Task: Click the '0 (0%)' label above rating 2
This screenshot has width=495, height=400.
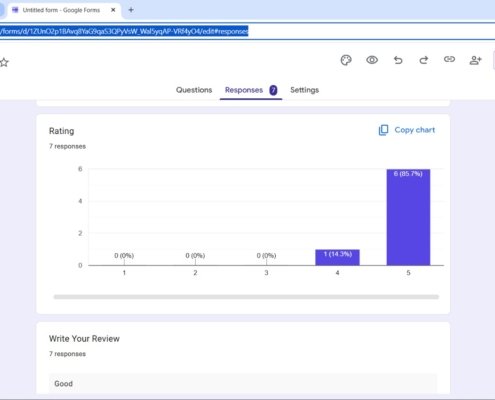Action: pyautogui.click(x=195, y=256)
